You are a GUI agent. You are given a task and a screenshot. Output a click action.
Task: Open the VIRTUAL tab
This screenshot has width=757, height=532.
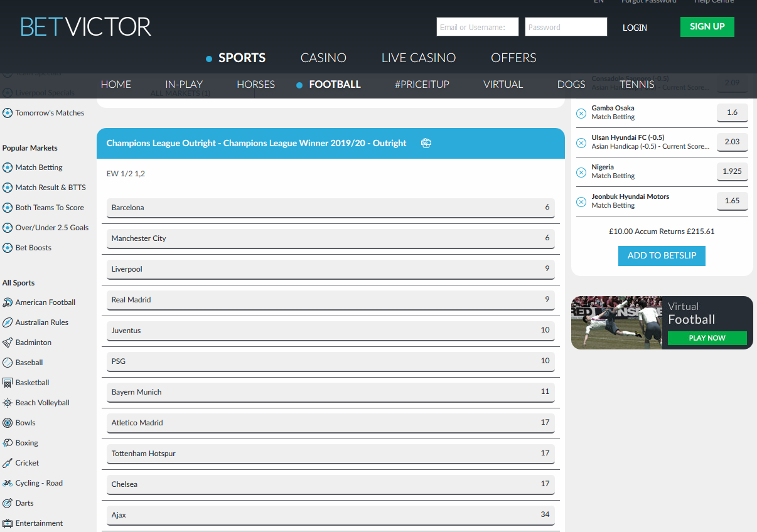point(503,84)
